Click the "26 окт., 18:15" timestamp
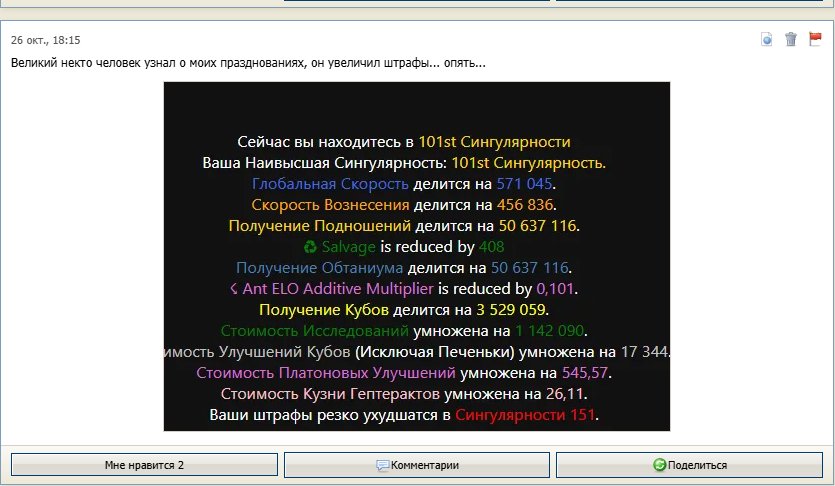This screenshot has height=486, width=835. tap(46, 40)
